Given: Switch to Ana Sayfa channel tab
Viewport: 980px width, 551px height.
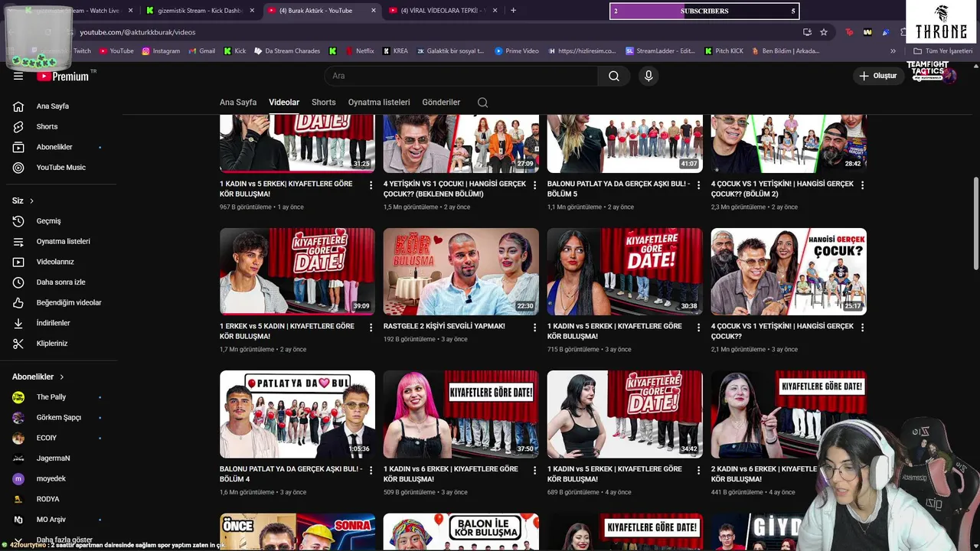Looking at the screenshot, I should (x=238, y=103).
